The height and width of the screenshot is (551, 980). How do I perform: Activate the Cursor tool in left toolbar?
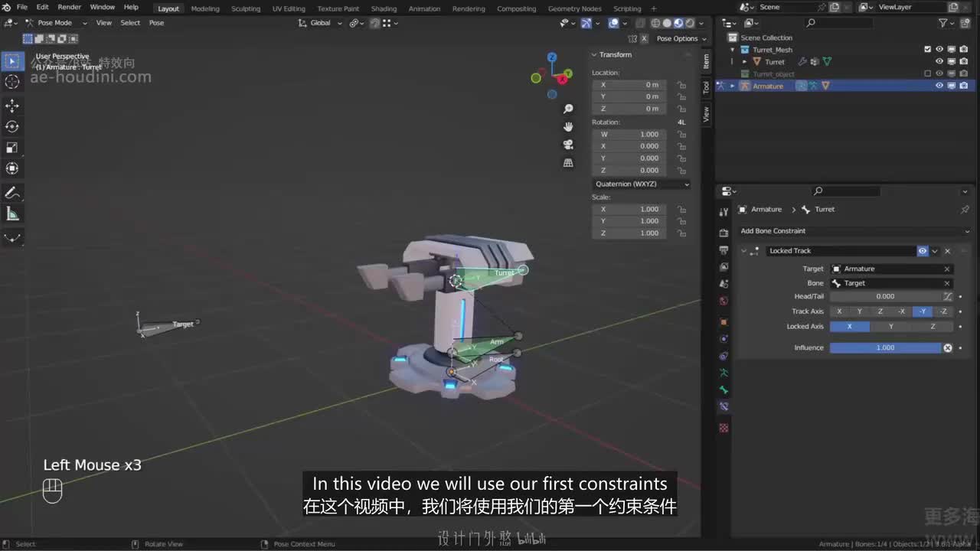point(12,82)
